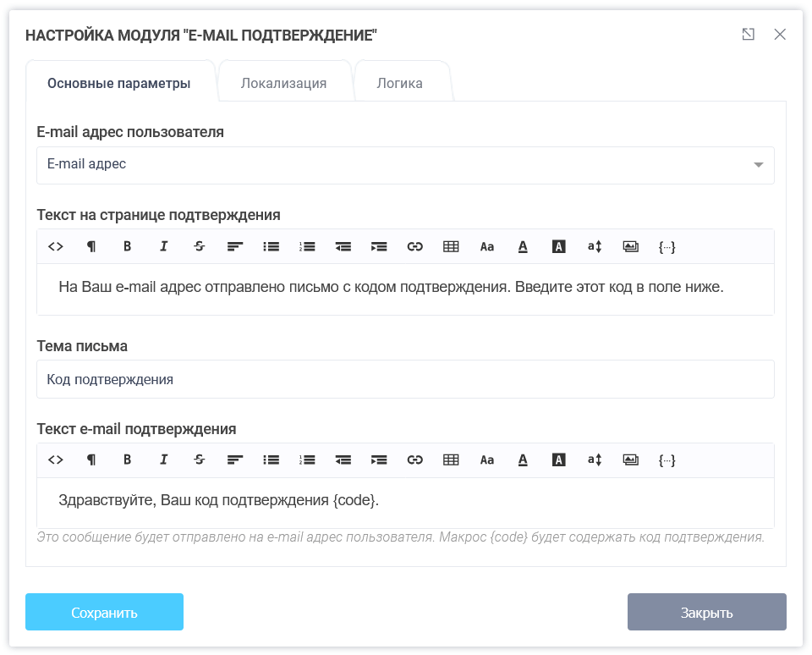Apply strikethrough in the confirmation page editor
Viewport: 812px width, 655px height.
[199, 246]
